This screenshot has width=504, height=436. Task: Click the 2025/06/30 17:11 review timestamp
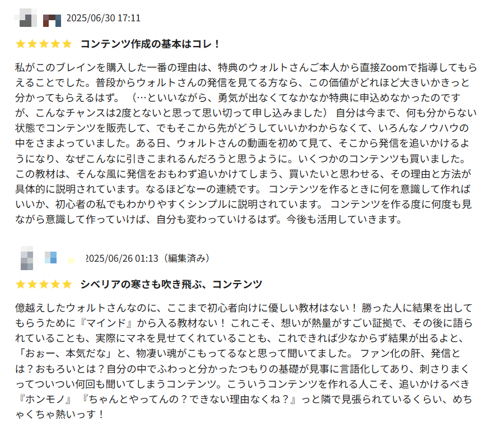coord(104,18)
